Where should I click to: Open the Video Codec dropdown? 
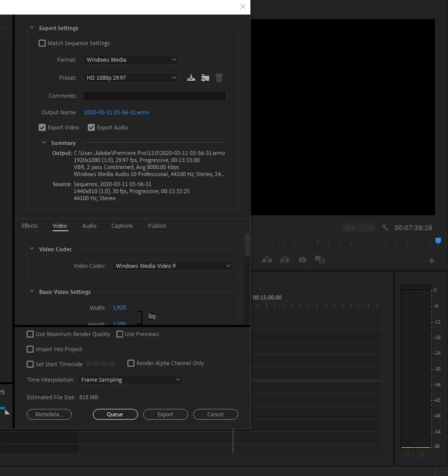[x=173, y=266]
